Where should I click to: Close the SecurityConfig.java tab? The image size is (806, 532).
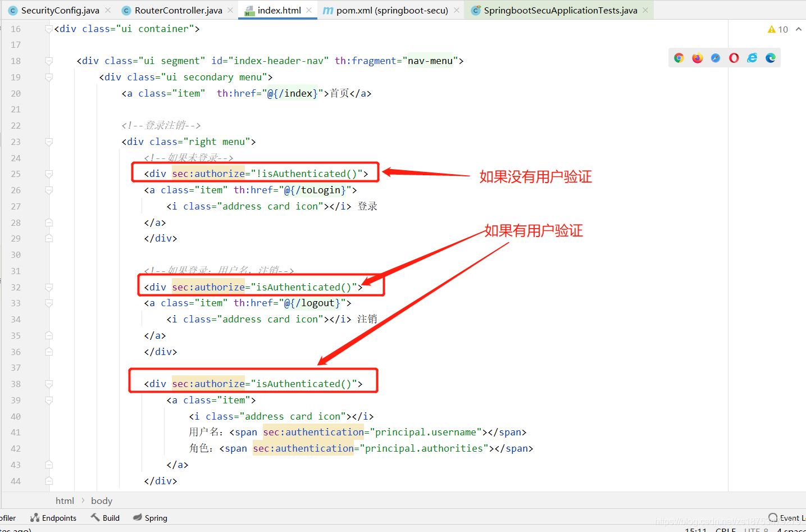pos(108,10)
